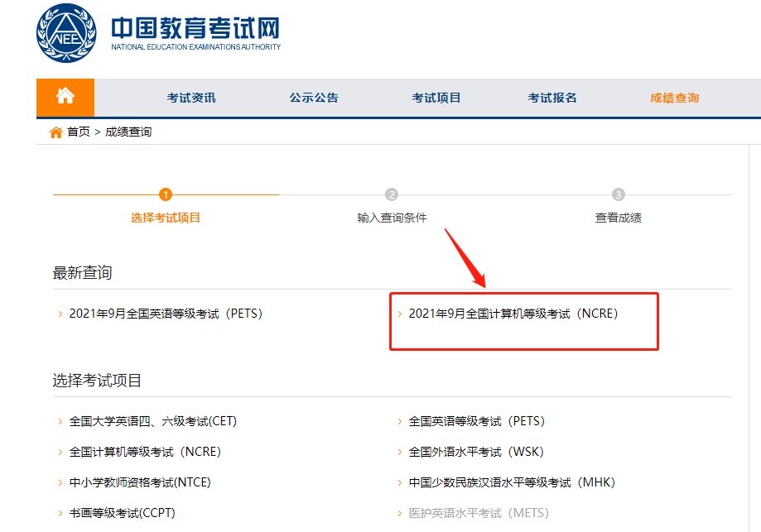Click step 3 circle marker
The image size is (761, 532).
pos(618,194)
